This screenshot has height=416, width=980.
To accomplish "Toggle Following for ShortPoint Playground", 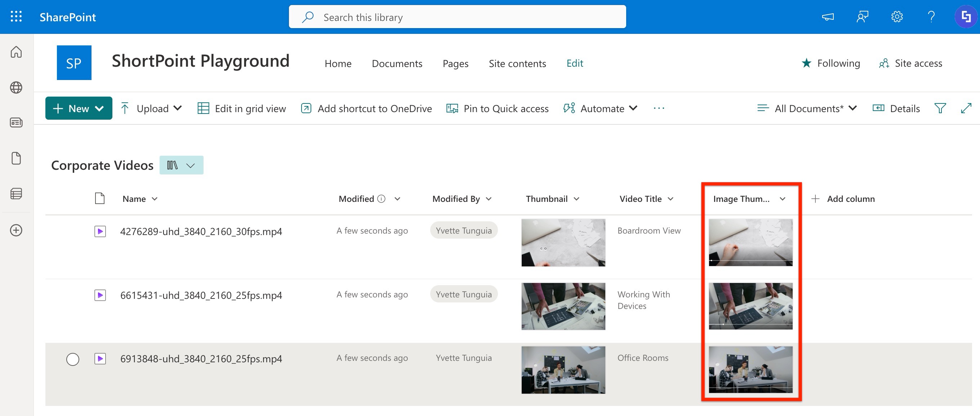I will (830, 63).
